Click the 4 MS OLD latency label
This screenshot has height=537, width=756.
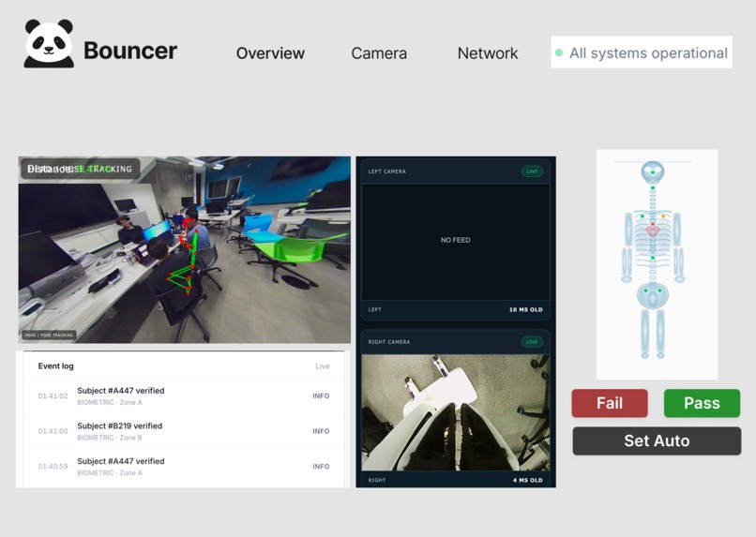pyautogui.click(x=527, y=480)
